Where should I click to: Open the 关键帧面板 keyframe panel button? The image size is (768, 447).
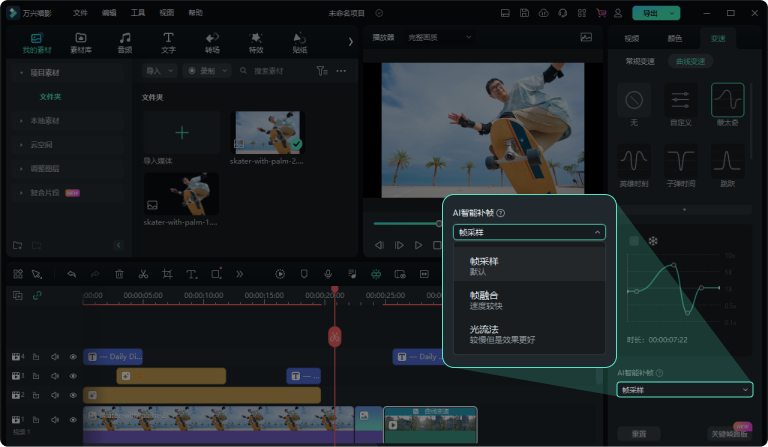pos(729,434)
